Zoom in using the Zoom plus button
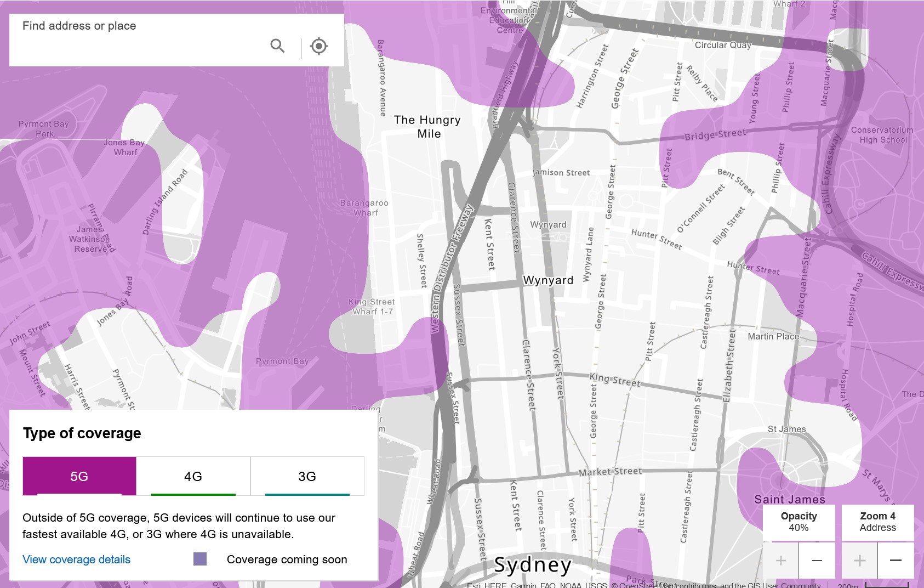The image size is (924, 588). click(859, 560)
